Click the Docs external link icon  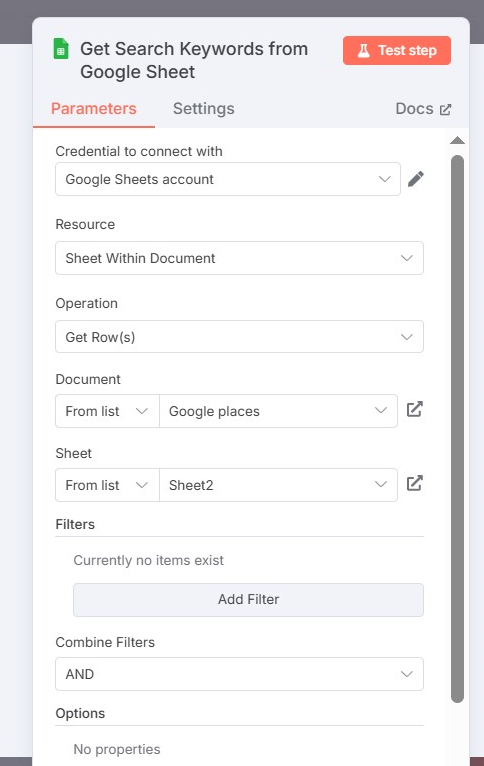click(445, 109)
